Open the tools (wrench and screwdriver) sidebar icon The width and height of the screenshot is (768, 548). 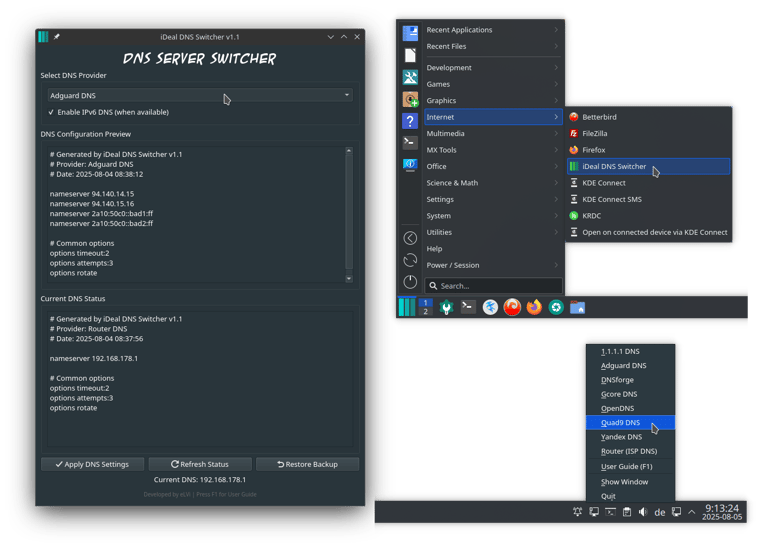410,77
